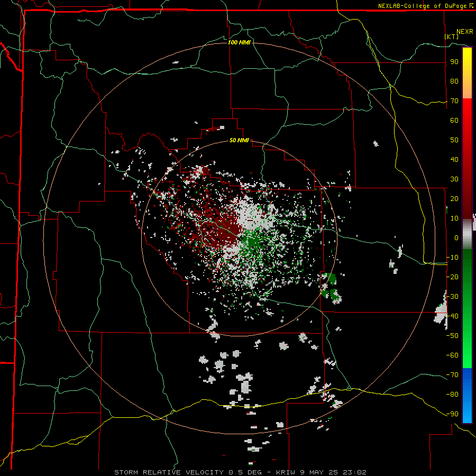Select the -30 value on the velocity scale
Image resolution: width=476 pixels, height=476 pixels.
pos(452,297)
